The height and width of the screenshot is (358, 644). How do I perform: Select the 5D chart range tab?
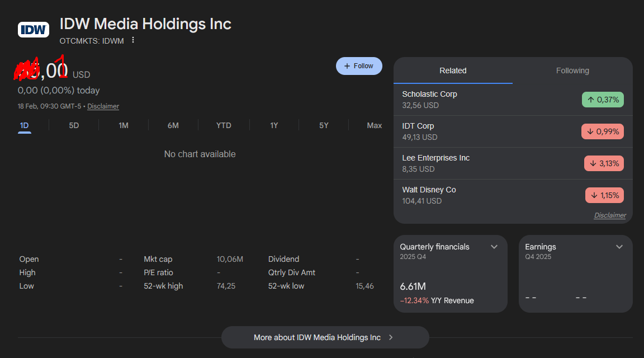click(74, 125)
